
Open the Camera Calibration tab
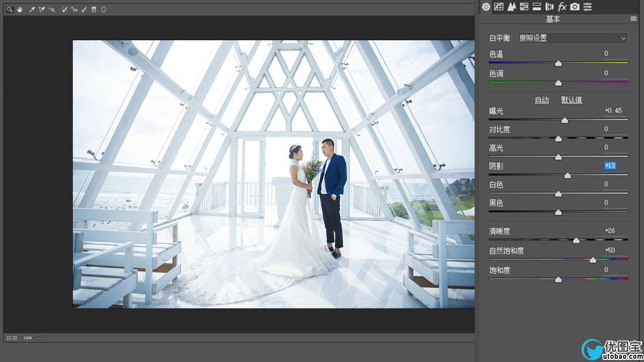575,6
